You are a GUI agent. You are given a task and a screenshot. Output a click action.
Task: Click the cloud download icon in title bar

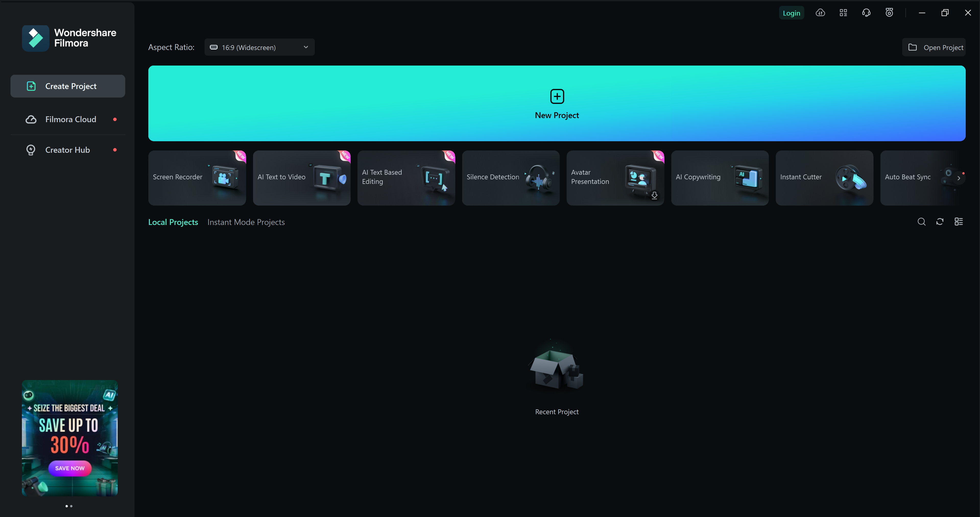coord(820,13)
